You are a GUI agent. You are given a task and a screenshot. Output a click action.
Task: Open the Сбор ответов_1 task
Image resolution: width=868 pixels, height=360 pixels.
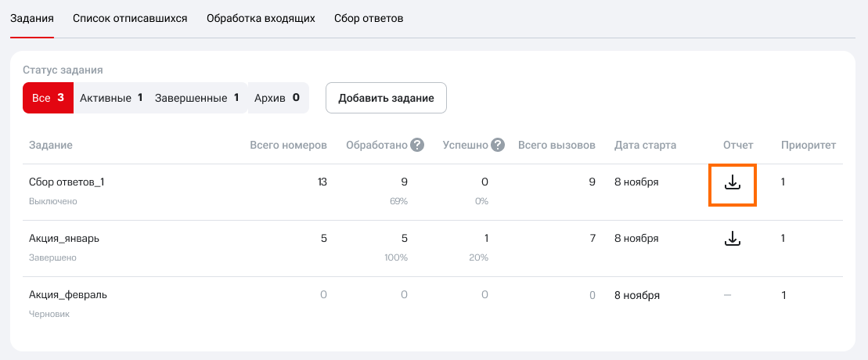(x=67, y=182)
